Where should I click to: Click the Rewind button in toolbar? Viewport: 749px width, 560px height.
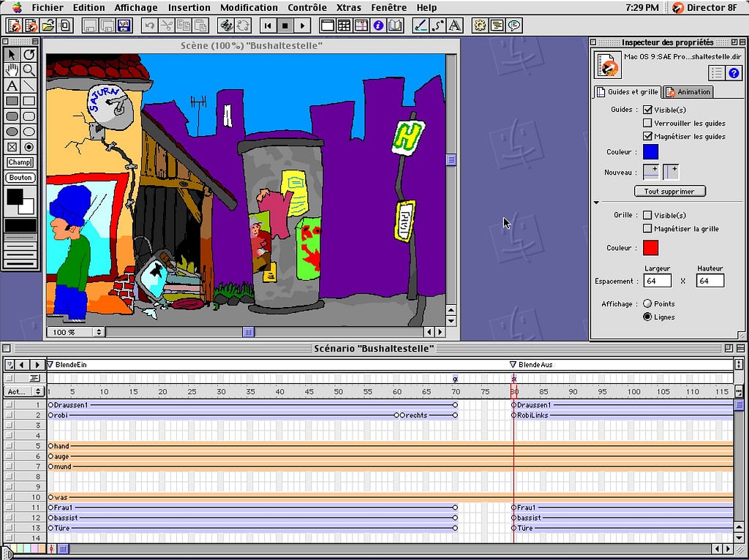268,26
